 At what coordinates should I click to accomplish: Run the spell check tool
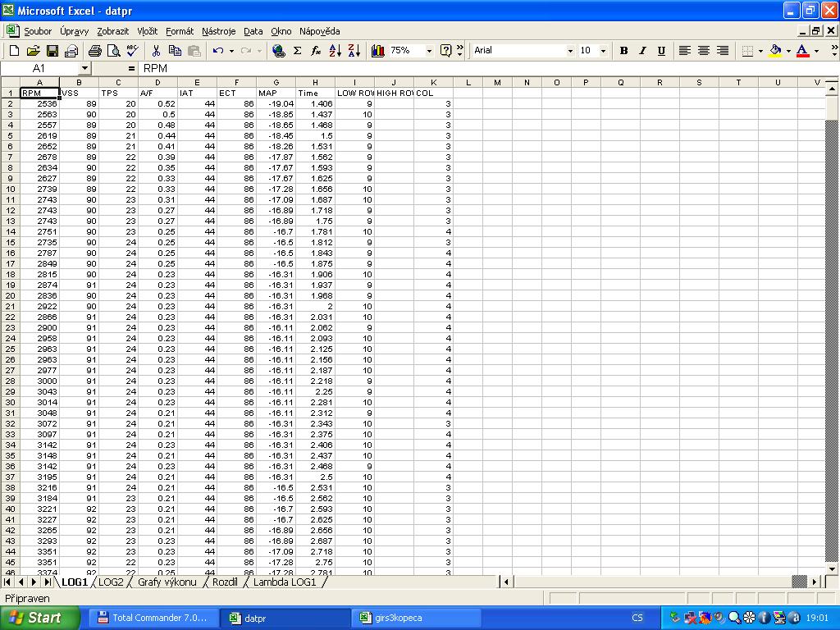(x=131, y=51)
